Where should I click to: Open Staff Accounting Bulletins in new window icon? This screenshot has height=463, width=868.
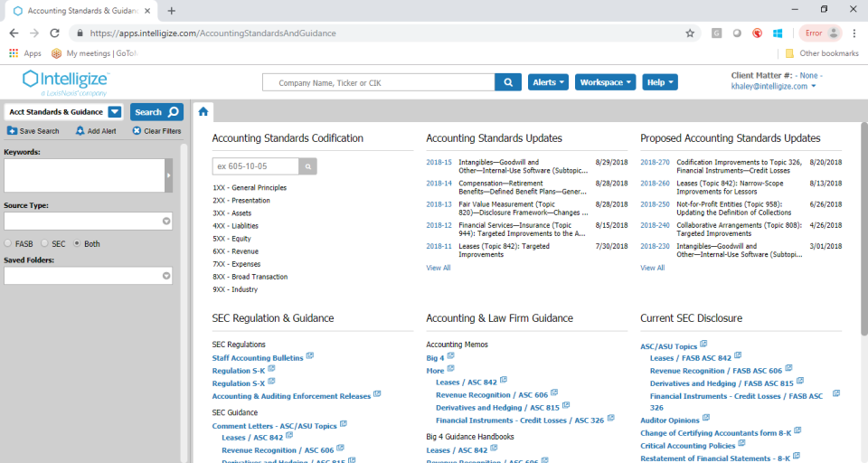pos(310,357)
